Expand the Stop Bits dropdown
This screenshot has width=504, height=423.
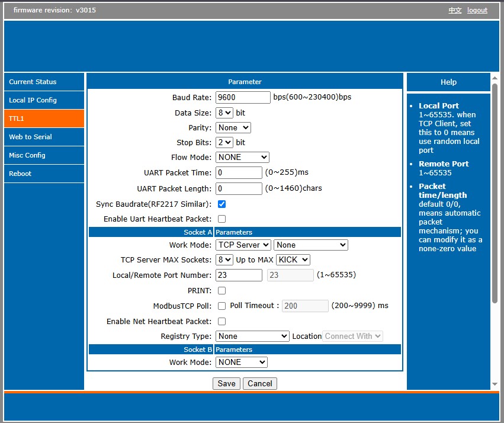tap(224, 143)
